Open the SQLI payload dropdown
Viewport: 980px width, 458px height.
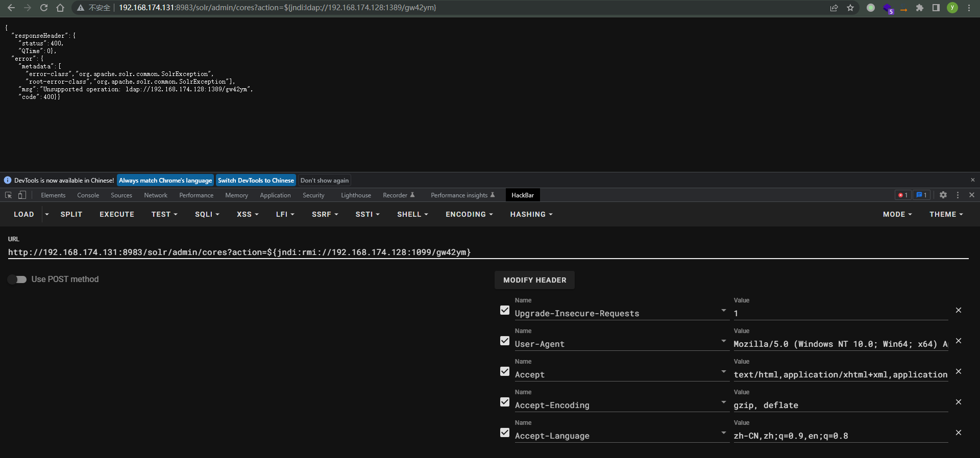(207, 214)
